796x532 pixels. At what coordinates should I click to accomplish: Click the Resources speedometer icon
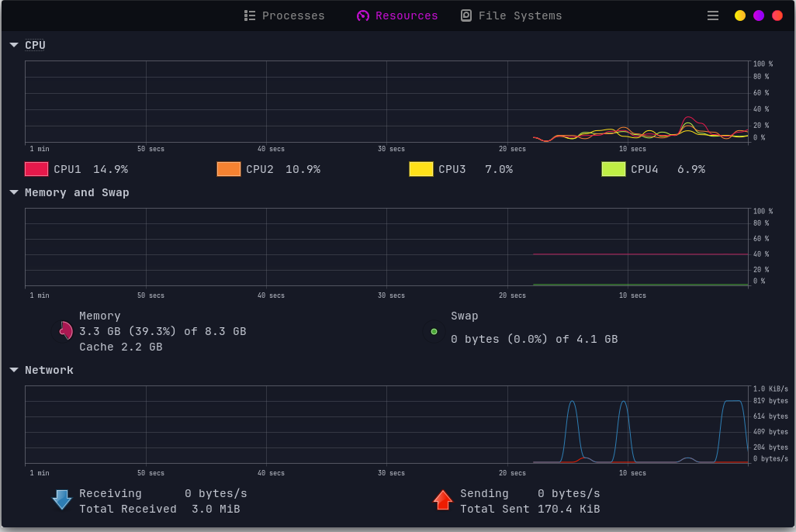tap(362, 15)
